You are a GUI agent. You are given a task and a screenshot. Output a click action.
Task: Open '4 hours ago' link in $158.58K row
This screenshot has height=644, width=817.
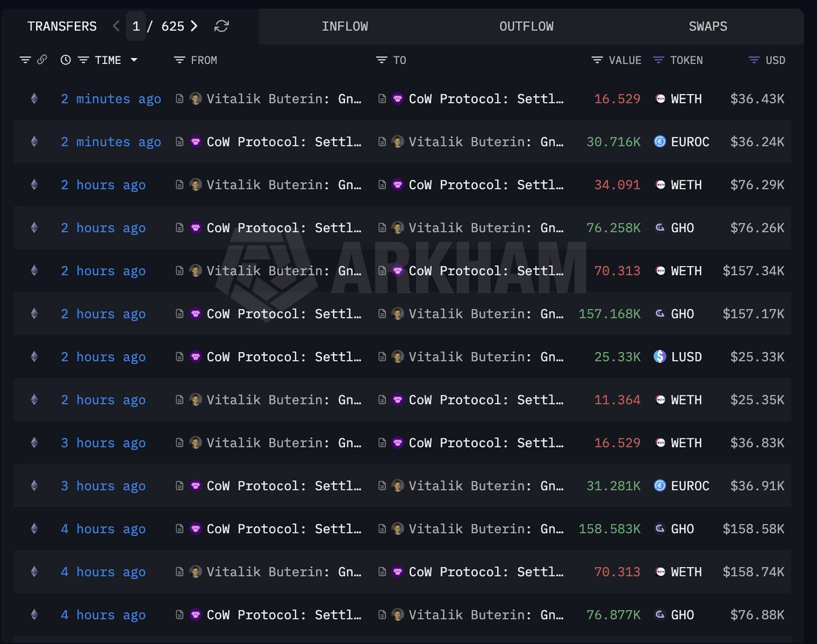pos(103,529)
